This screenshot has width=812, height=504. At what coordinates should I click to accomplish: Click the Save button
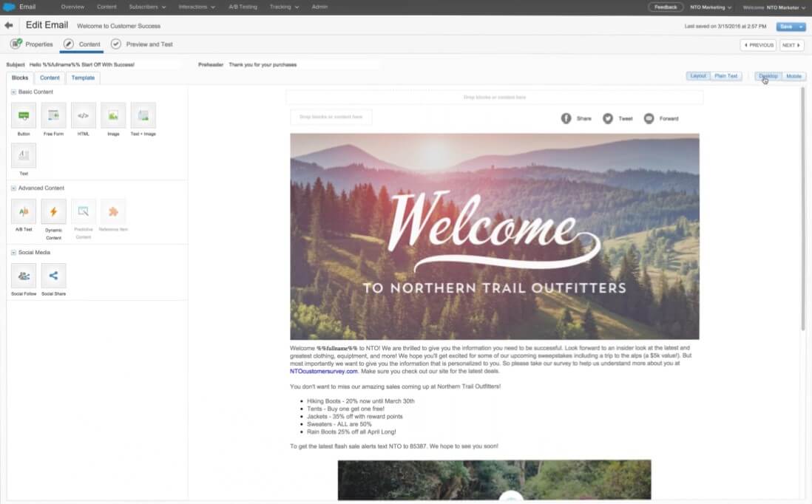point(786,27)
